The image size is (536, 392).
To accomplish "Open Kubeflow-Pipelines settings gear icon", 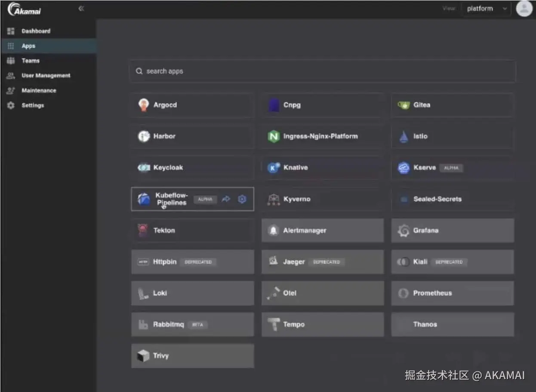I will [242, 199].
